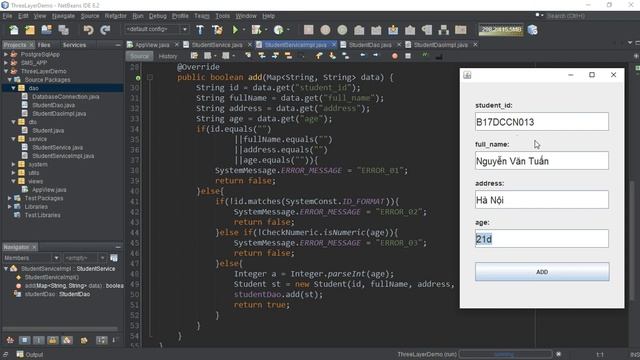Switch to the Files panel tab
The width and height of the screenshot is (640, 360).
[x=44, y=45]
